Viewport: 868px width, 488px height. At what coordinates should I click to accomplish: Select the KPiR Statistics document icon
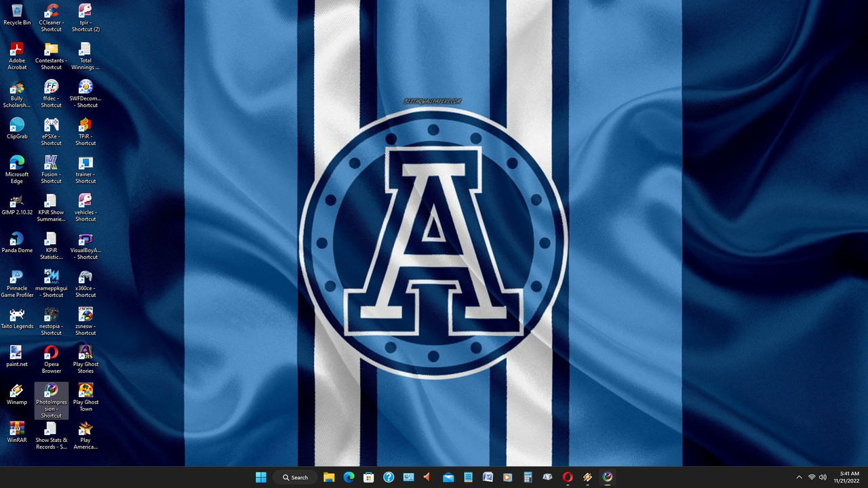point(51,246)
